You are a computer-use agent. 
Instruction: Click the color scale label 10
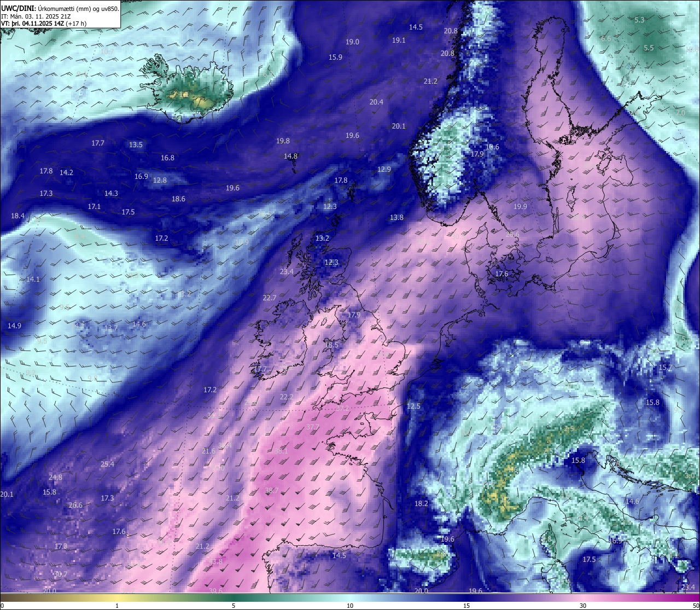tap(350, 606)
